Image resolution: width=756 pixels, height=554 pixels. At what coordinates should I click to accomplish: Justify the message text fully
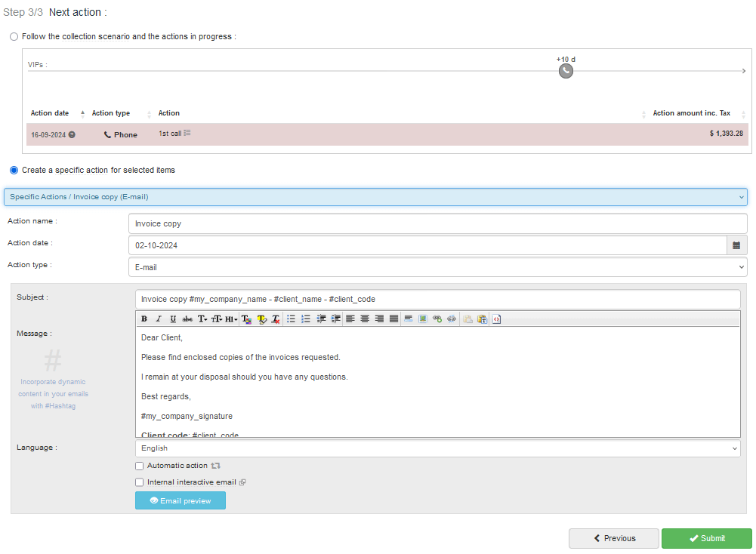pos(393,319)
